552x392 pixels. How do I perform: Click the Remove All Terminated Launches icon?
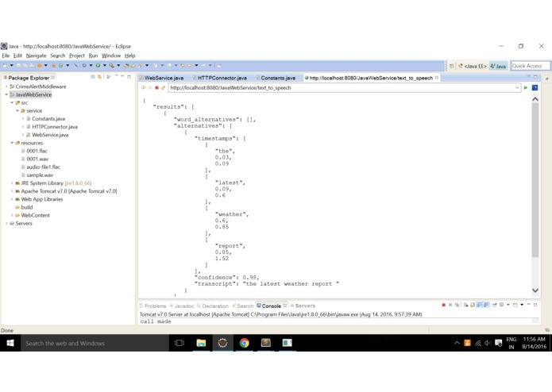(x=457, y=306)
